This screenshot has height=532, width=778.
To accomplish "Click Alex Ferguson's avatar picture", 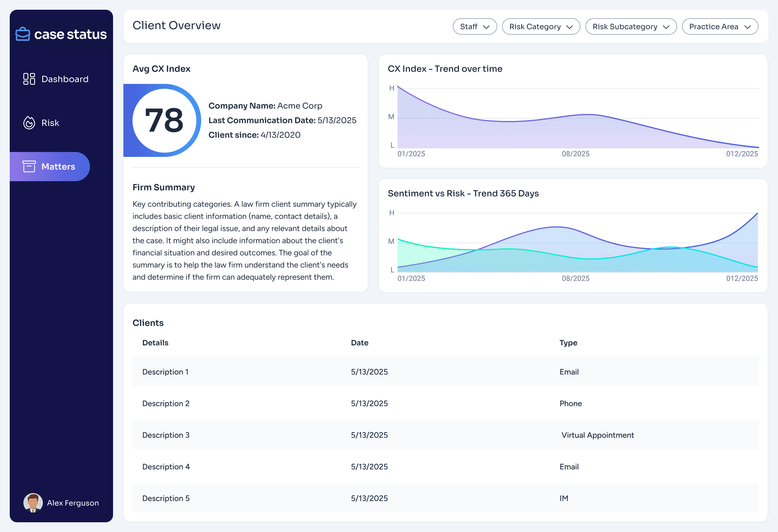I will click(x=33, y=503).
